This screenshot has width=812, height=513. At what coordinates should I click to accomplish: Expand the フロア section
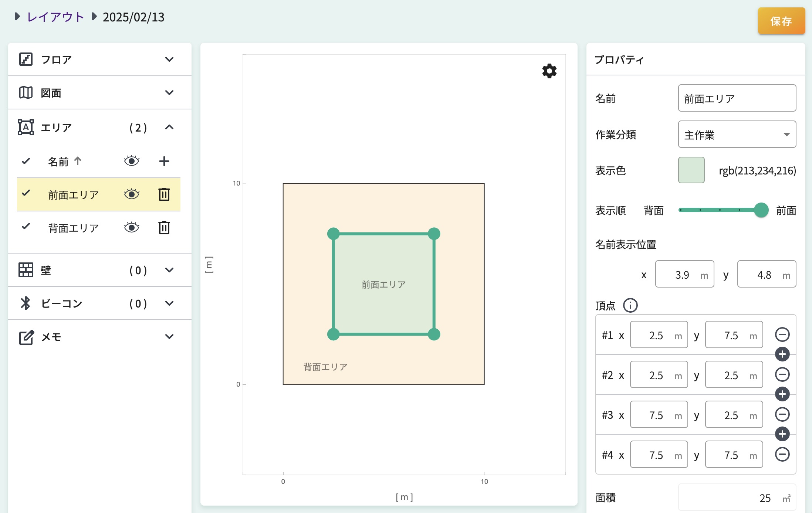pyautogui.click(x=169, y=60)
